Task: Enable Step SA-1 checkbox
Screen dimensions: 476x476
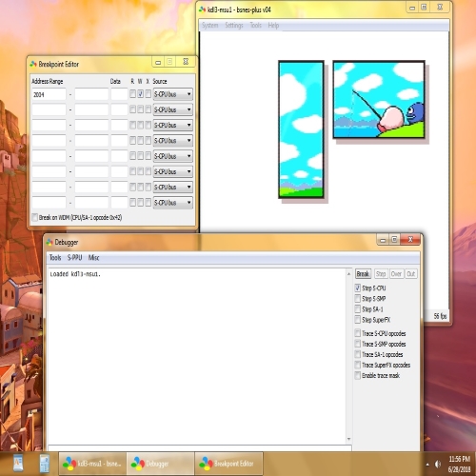Action: click(358, 309)
